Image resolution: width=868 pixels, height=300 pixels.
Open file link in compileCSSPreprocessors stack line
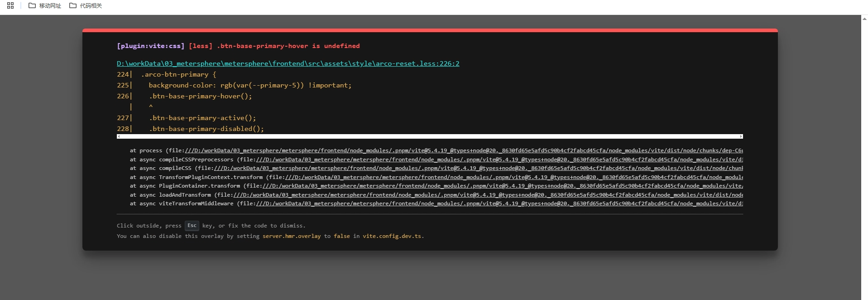click(499, 160)
